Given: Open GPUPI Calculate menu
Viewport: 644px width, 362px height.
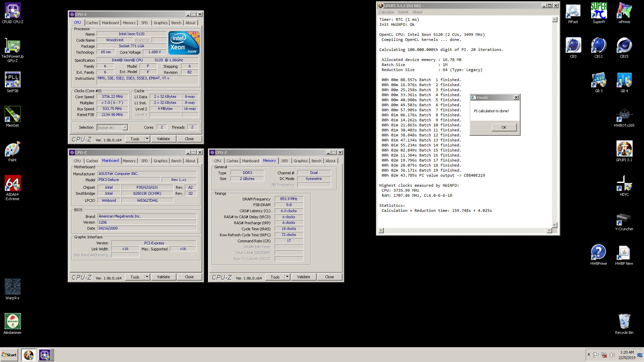Looking at the screenshot, I should (386, 12).
